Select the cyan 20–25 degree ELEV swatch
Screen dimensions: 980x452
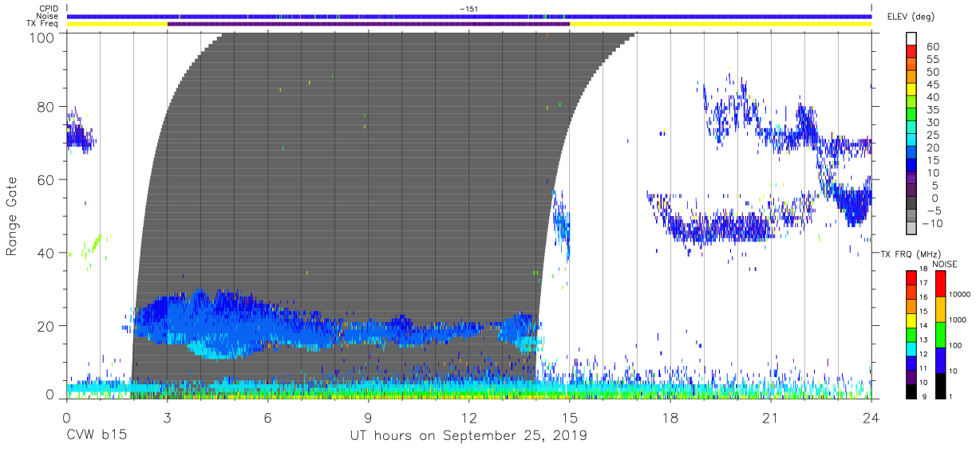911,141
